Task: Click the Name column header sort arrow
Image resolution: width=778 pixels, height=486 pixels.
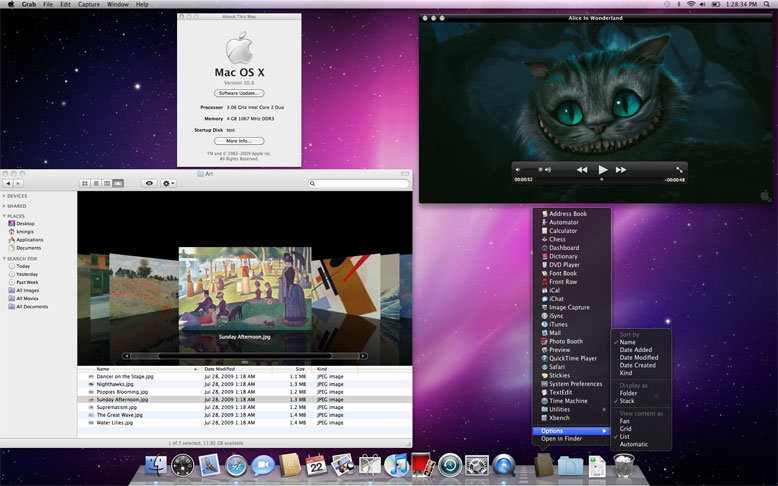Action: tap(195, 369)
